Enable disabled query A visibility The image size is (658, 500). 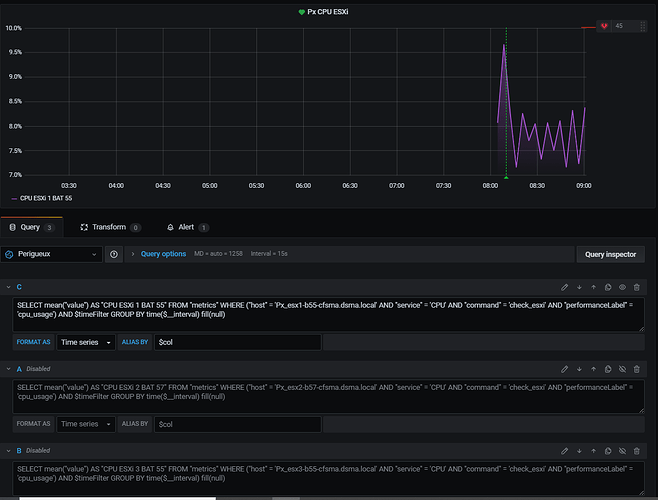(622, 369)
